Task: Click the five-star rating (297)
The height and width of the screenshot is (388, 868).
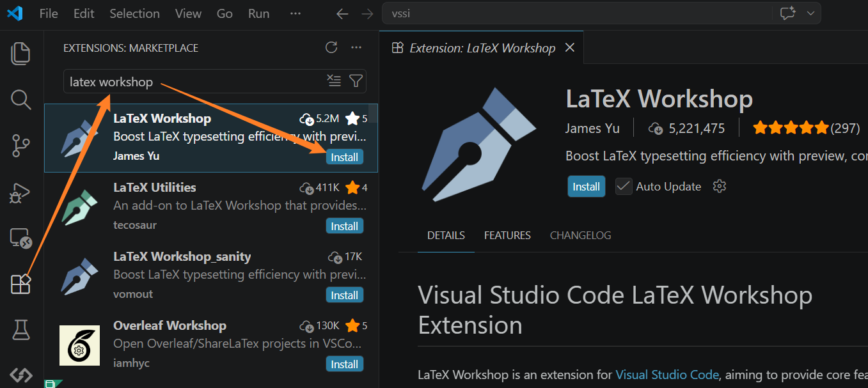Action: point(806,128)
